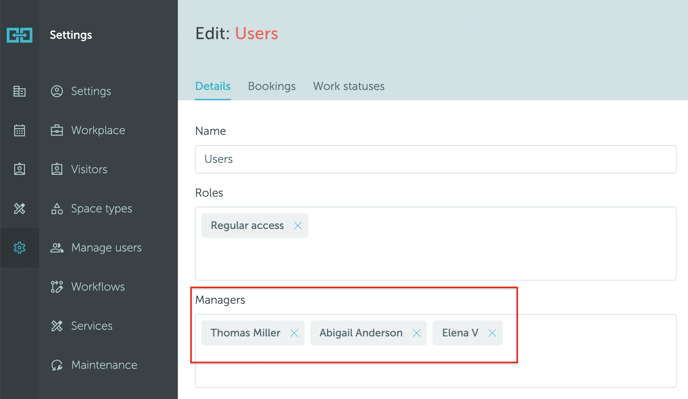
Task: Select the gear settings rail icon
Action: point(19,248)
